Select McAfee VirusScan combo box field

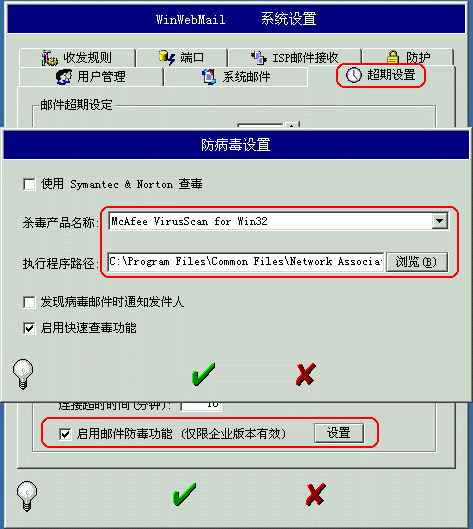[279, 221]
